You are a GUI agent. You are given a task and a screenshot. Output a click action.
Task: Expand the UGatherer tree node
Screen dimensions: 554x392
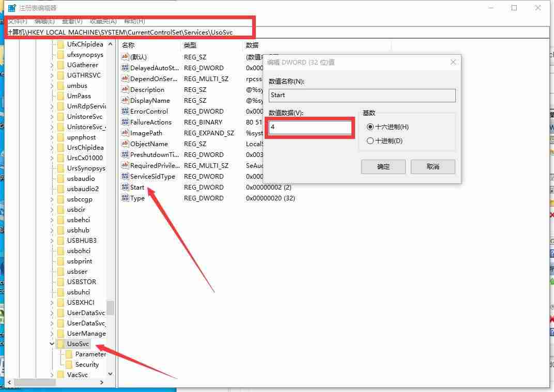[x=52, y=65]
